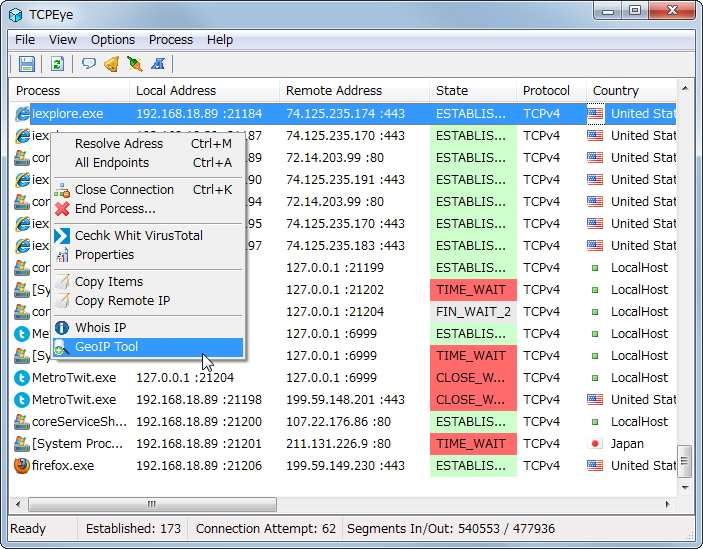Choose Copy Items menu entry
703x549 pixels.
(x=148, y=282)
